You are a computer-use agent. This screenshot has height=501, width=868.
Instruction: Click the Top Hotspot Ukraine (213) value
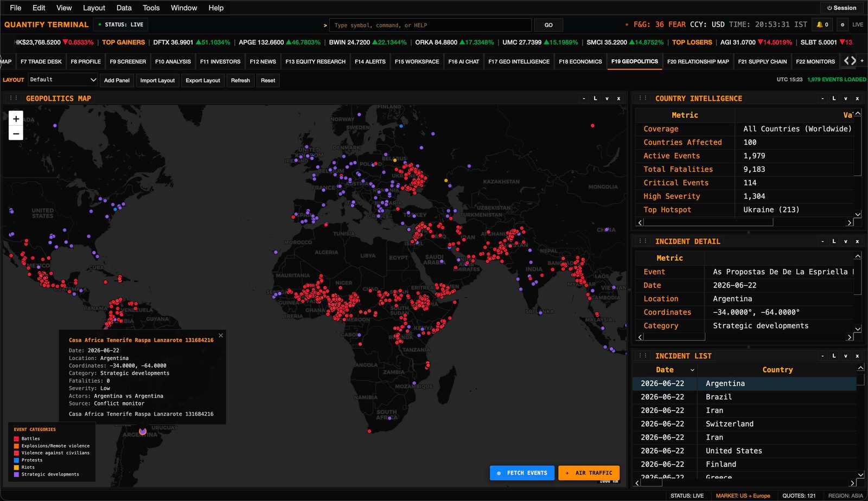click(771, 210)
